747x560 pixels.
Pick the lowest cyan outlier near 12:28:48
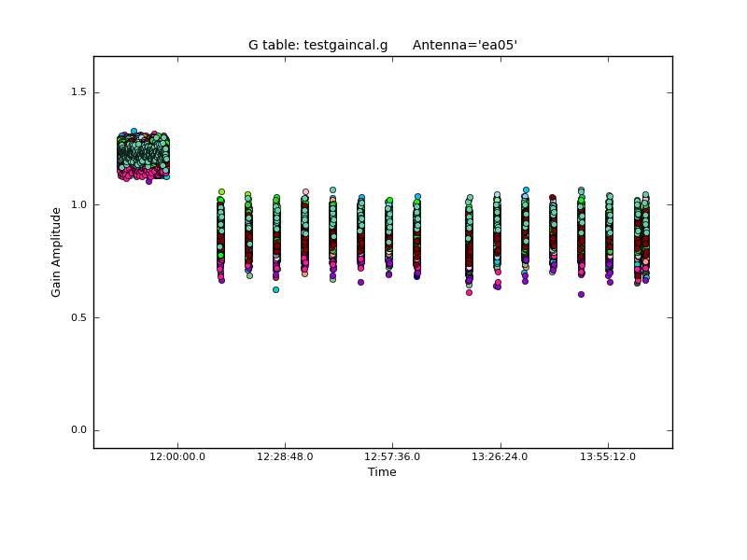pyautogui.click(x=275, y=289)
